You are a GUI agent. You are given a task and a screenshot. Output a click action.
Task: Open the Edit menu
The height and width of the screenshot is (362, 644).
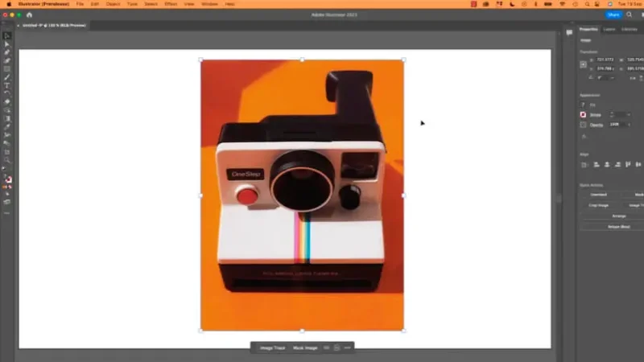tap(95, 4)
